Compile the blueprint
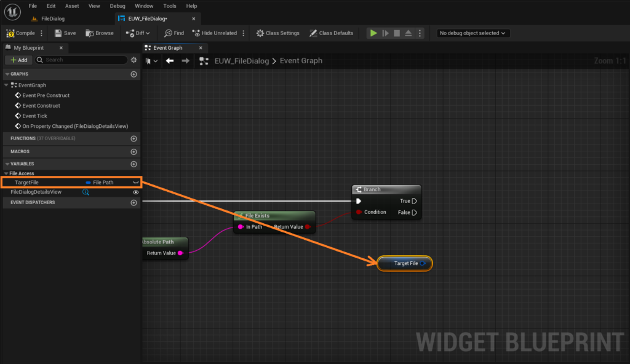The width and height of the screenshot is (630, 364). tap(21, 33)
